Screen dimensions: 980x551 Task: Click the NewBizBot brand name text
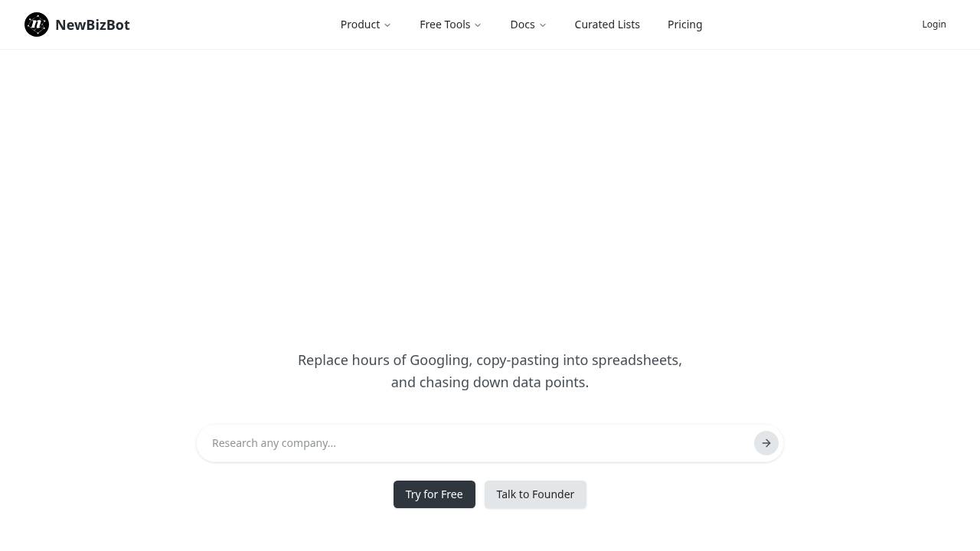(x=92, y=24)
